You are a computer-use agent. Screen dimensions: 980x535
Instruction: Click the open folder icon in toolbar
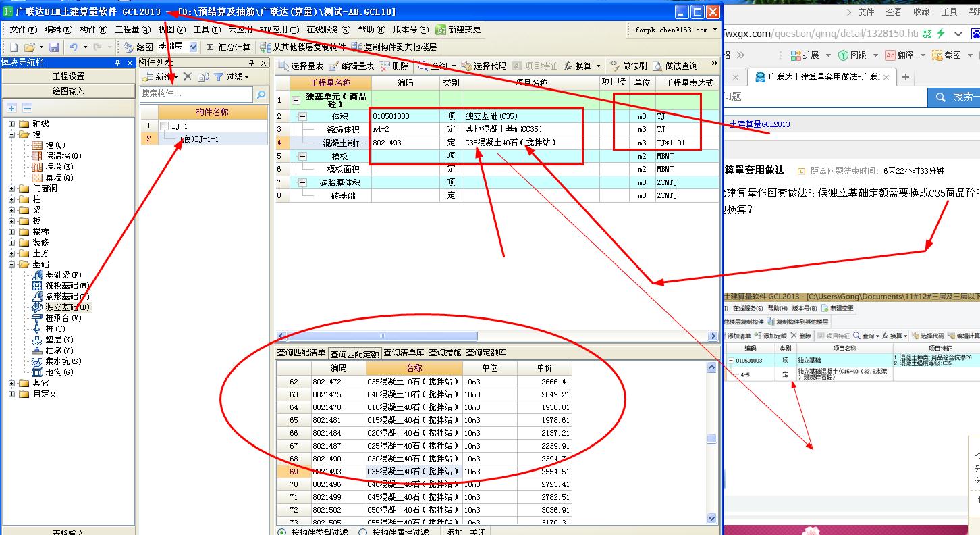point(30,47)
